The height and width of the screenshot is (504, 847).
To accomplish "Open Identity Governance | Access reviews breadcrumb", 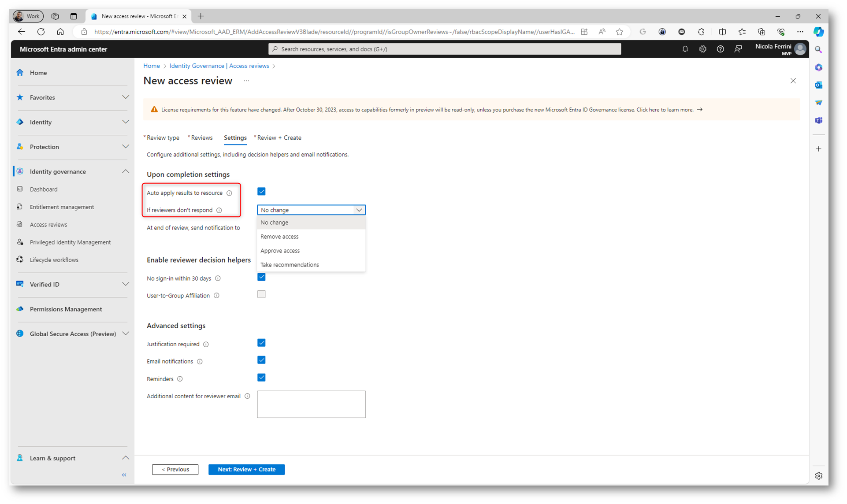I will (x=219, y=66).
